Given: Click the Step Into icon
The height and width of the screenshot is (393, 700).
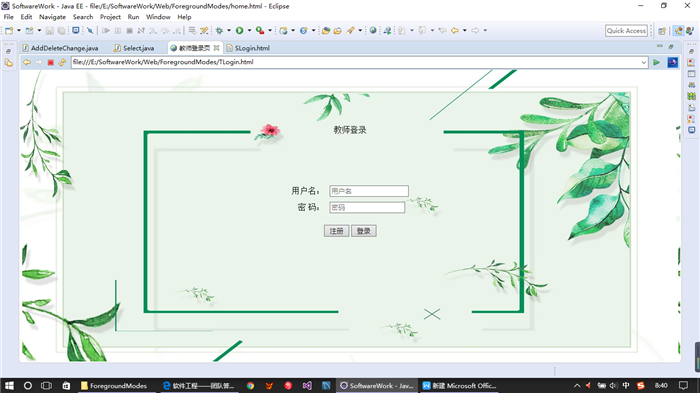Looking at the screenshot, I should (x=153, y=30).
